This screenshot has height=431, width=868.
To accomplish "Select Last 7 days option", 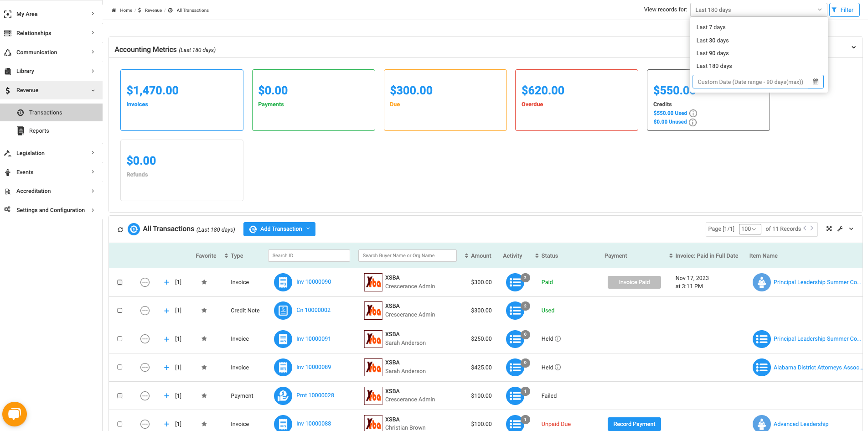I will pos(759,27).
